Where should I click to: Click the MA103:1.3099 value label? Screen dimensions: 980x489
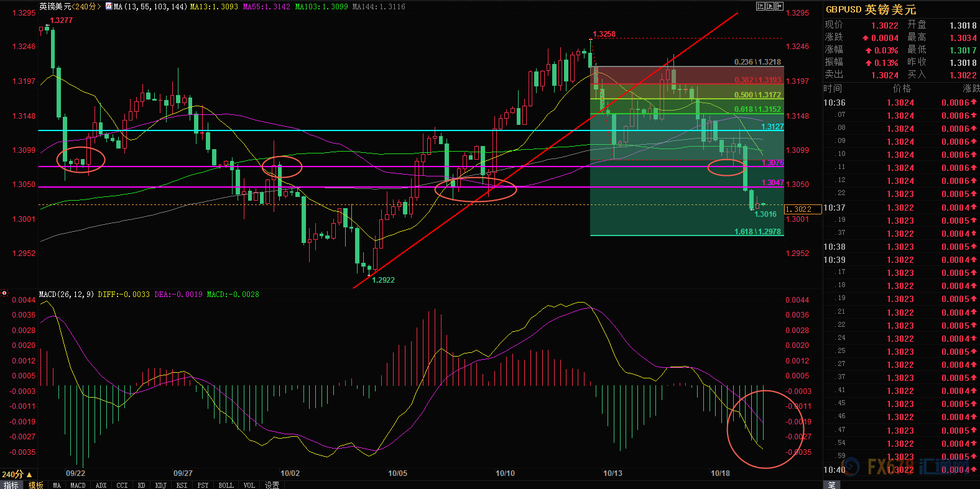point(321,7)
